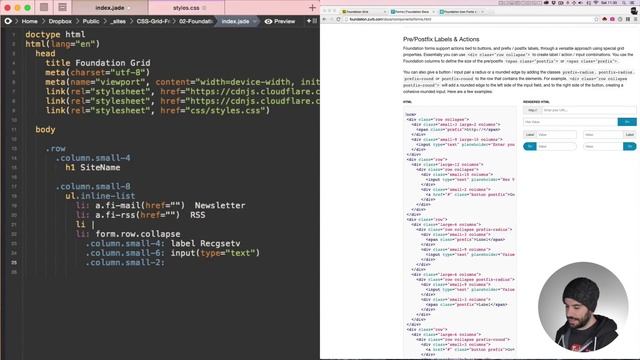Click the '.column.small-2:' line

click(x=125, y=262)
